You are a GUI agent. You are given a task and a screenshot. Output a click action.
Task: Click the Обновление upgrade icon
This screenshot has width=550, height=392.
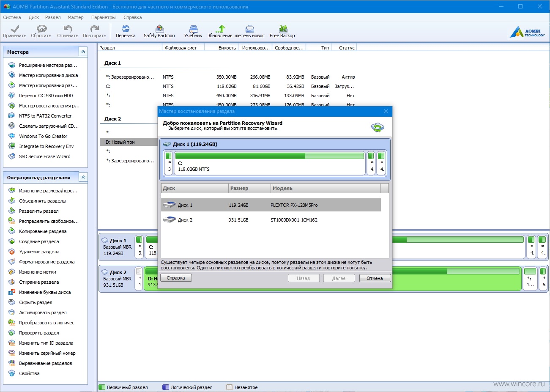pyautogui.click(x=220, y=29)
